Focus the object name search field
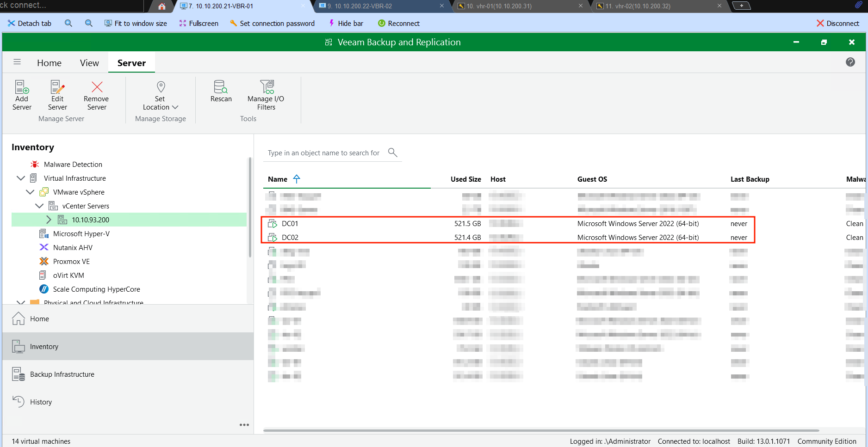 (323, 153)
